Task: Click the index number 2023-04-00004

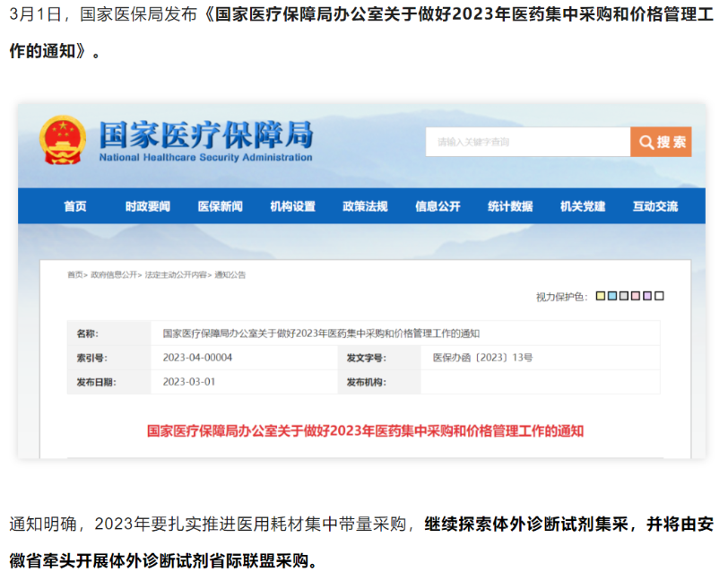Action: coord(197,358)
